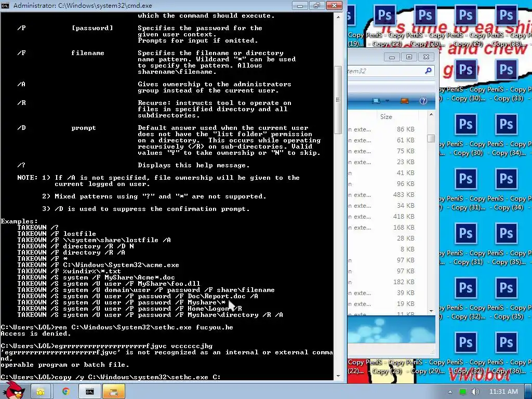The width and height of the screenshot is (532, 399).
Task: Select the Ps icon with full label "Copy (34)"
Action: click(x=506, y=179)
